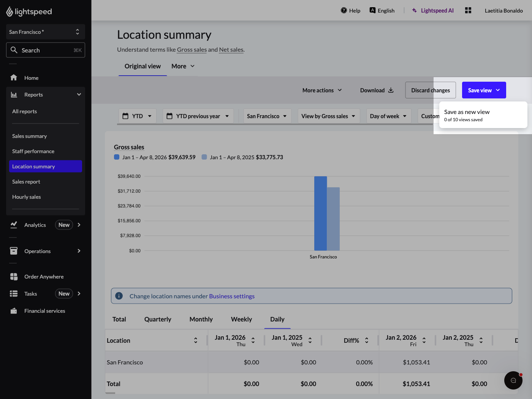Open the Day of week dropdown
This screenshot has height=399, width=532.
coord(388,116)
